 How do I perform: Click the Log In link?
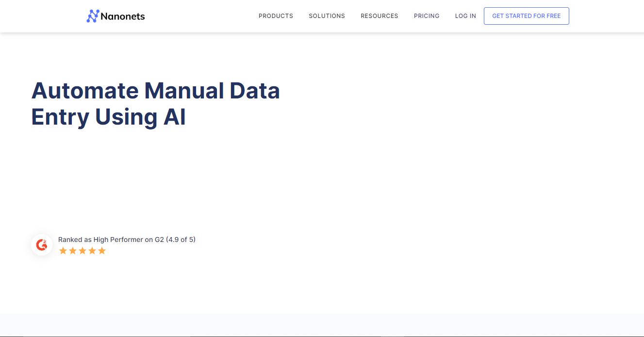point(465,16)
